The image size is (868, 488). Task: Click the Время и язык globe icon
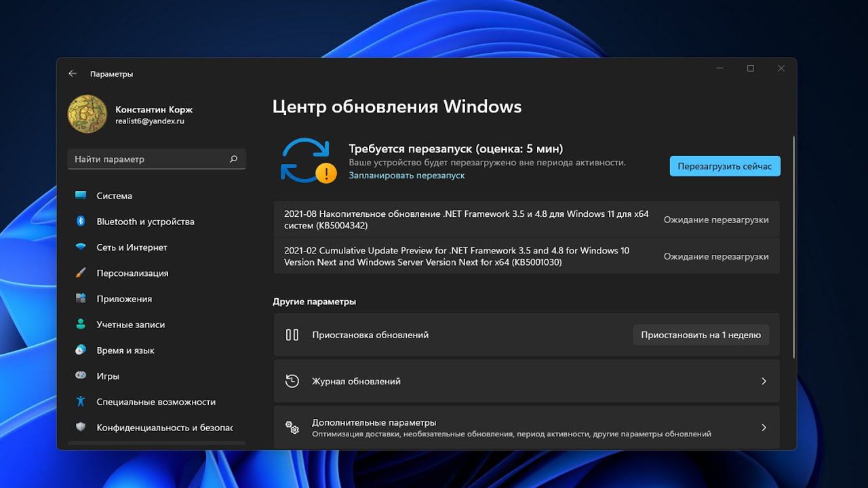tap(81, 350)
